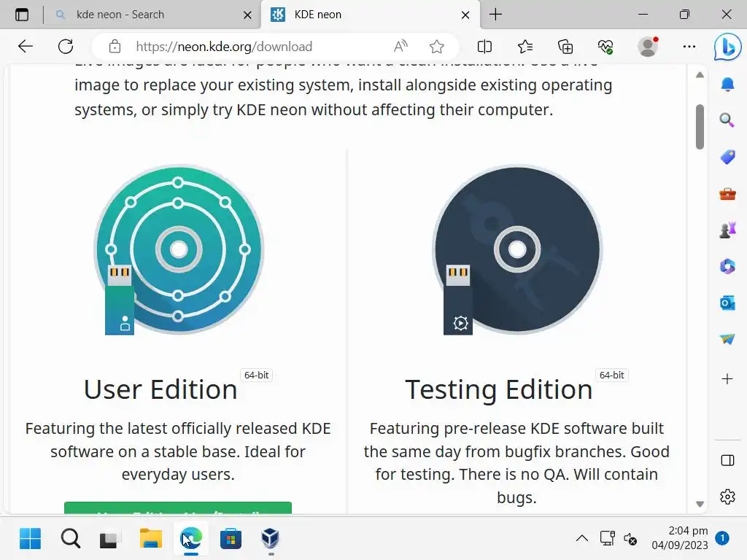Open Microsoft Store from taskbar
747x560 pixels.
231,539
